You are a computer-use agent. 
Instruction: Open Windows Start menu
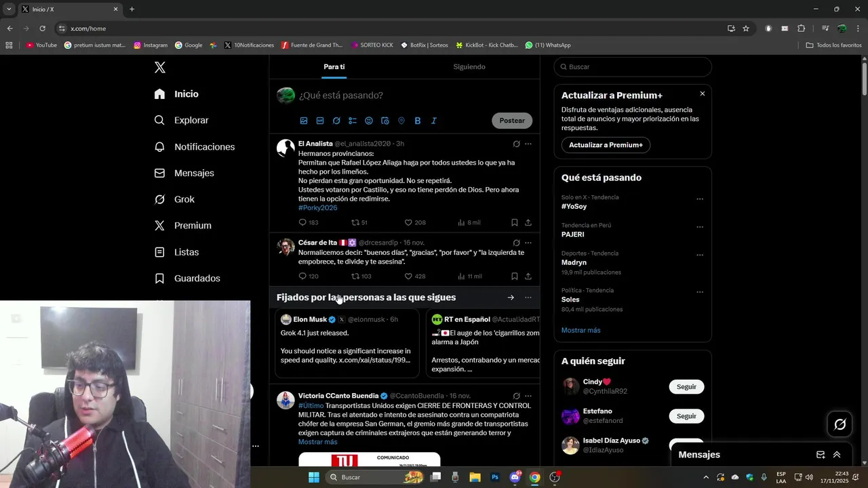pyautogui.click(x=314, y=477)
